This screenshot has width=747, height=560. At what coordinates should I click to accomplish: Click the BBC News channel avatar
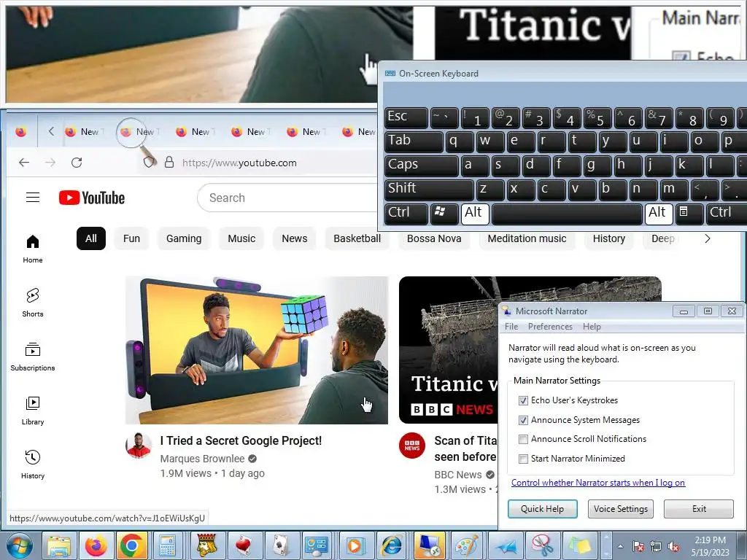click(412, 446)
